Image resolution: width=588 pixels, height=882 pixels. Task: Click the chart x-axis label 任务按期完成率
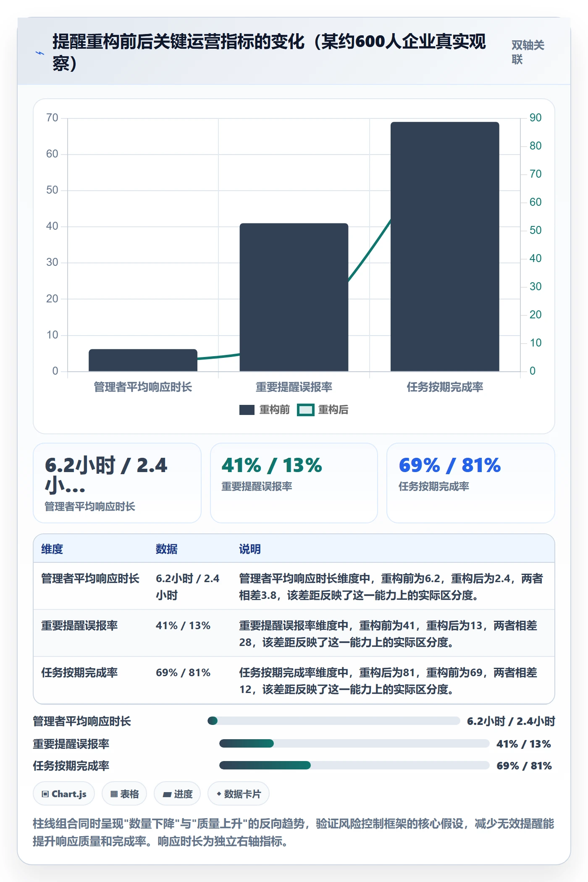(x=445, y=387)
